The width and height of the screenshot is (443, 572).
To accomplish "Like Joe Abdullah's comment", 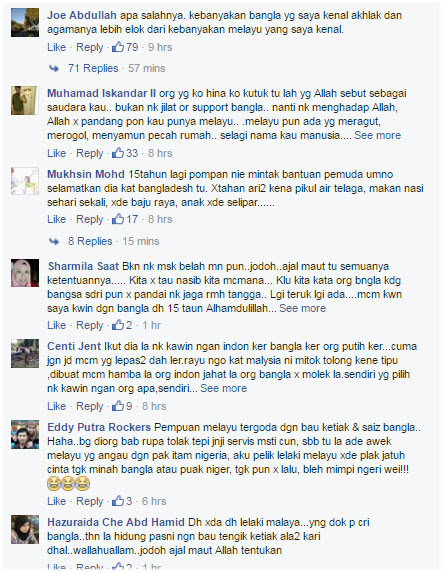I will coord(57,47).
